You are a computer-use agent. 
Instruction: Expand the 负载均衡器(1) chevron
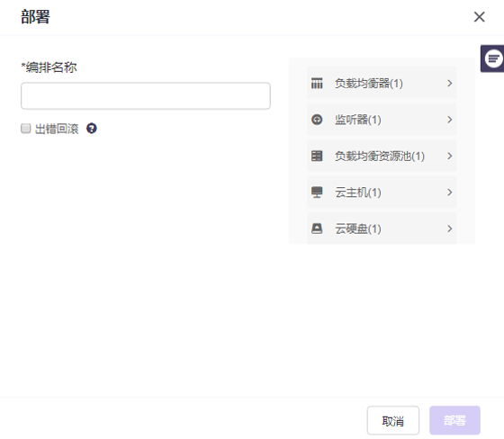[450, 84]
